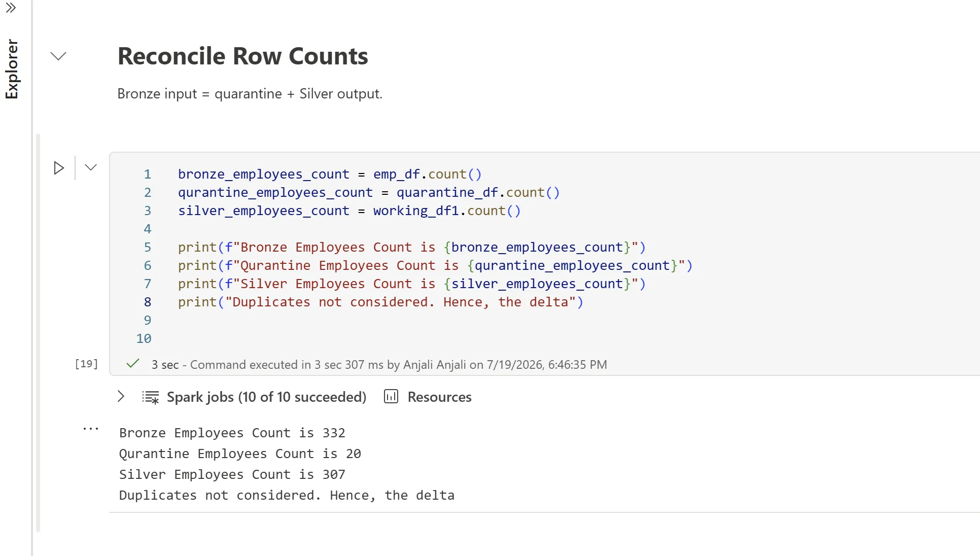The height and width of the screenshot is (556, 980).
Task: Expand the Explorer panel with double chevron
Action: coord(11,8)
